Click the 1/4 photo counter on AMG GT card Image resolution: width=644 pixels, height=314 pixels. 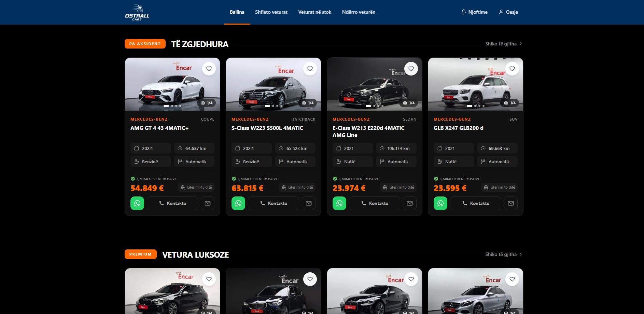point(207,103)
